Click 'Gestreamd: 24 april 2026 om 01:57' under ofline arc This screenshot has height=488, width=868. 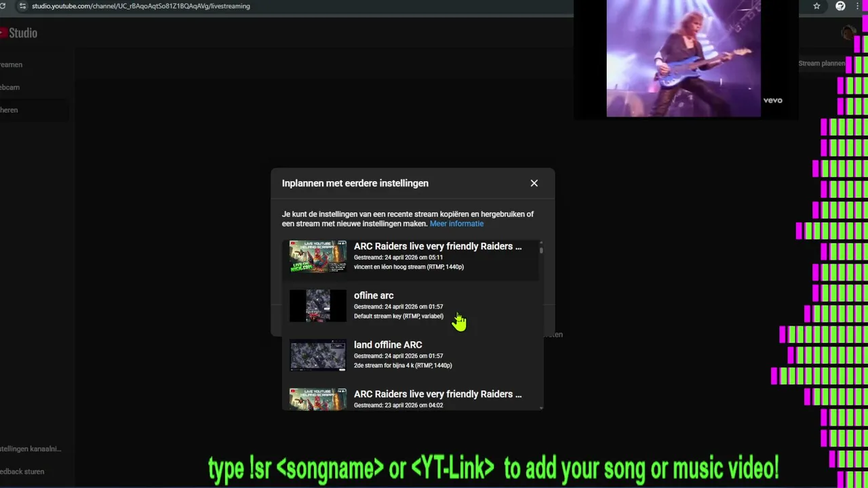398,307
